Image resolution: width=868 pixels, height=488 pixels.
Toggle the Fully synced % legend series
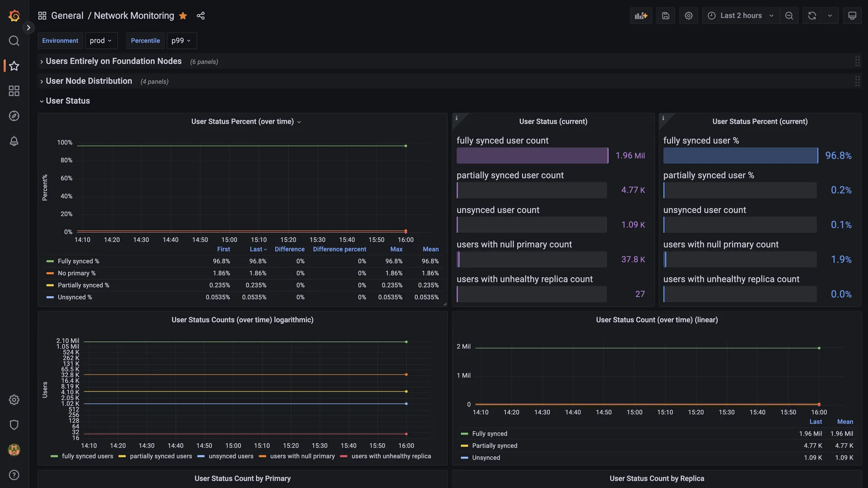click(78, 261)
